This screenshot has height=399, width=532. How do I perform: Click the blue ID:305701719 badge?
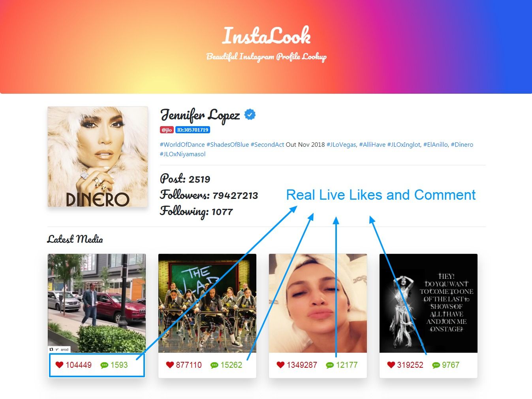193,130
